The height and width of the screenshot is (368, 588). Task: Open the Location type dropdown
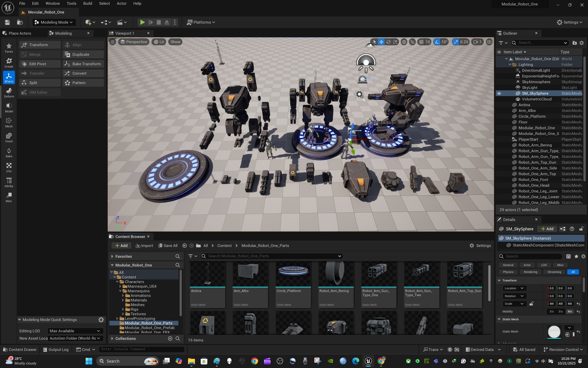514,288
